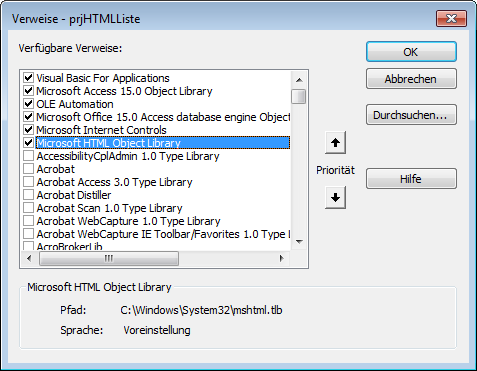Open the Hilfe help button
Viewport: 477px width, 371px height.
411,179
